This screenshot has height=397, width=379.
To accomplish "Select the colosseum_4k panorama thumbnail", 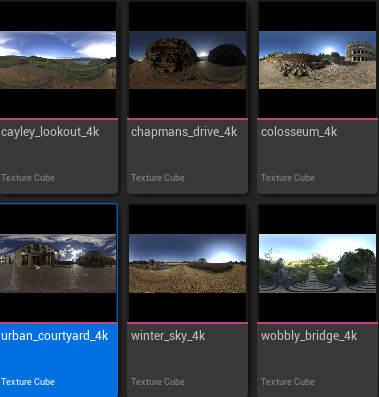I will (317, 60).
